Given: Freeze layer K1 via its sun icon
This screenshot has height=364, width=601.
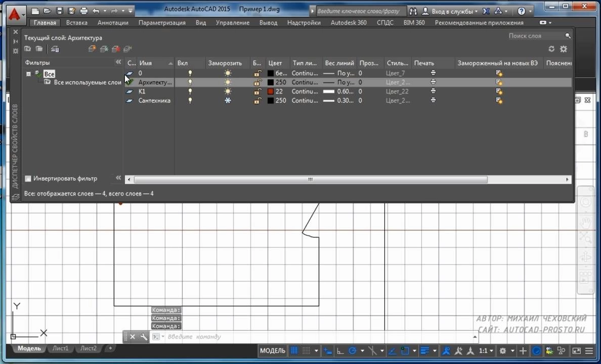Looking at the screenshot, I should click(x=228, y=92).
